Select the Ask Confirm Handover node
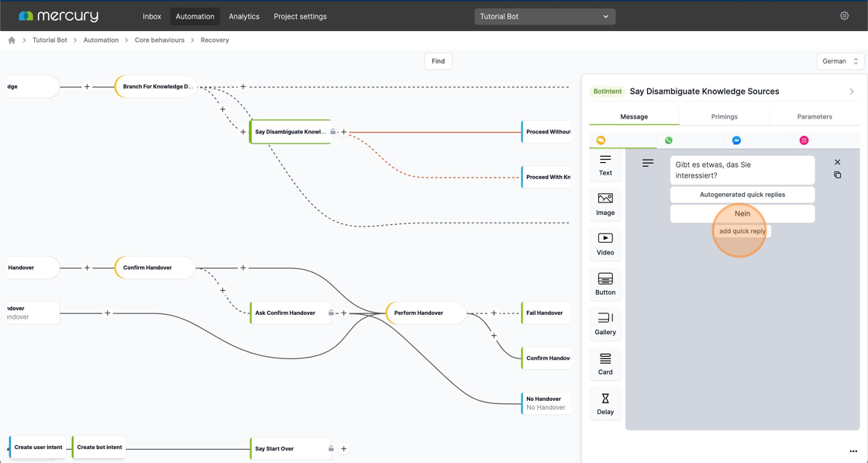 click(290, 313)
